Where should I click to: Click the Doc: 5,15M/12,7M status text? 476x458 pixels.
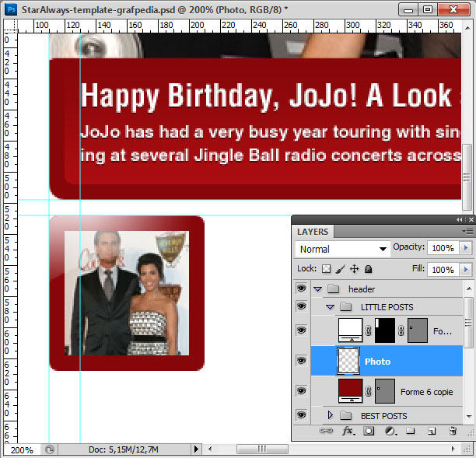tap(124, 449)
